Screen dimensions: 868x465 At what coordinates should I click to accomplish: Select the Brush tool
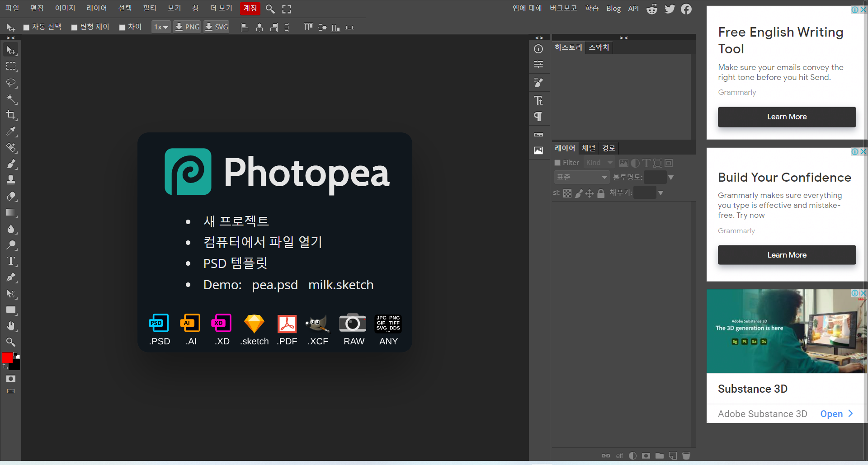pyautogui.click(x=11, y=164)
